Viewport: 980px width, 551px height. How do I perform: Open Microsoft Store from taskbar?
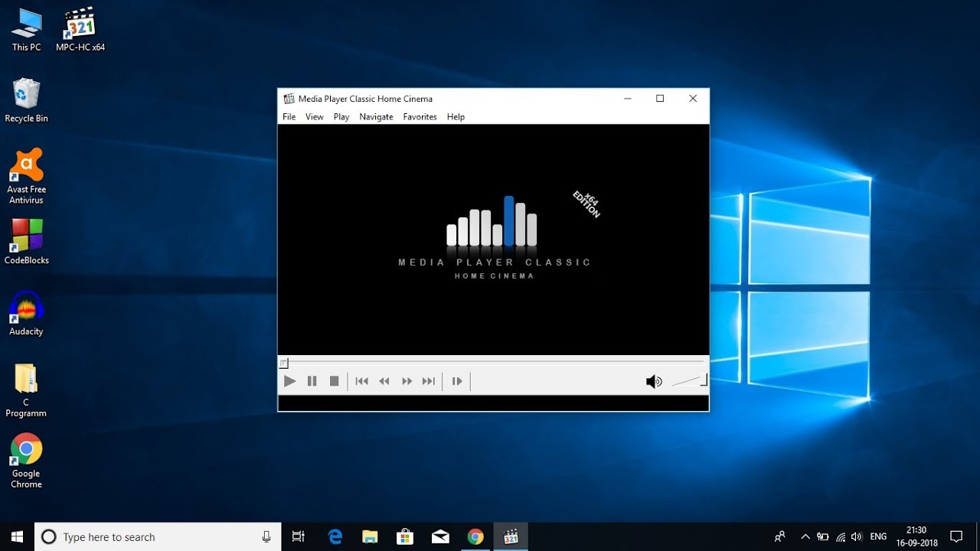pyautogui.click(x=405, y=536)
